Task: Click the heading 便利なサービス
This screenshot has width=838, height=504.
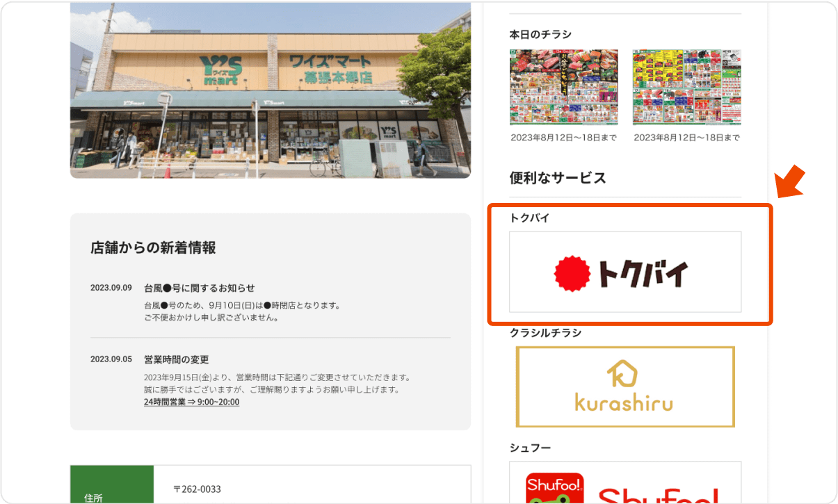Action: click(x=558, y=178)
